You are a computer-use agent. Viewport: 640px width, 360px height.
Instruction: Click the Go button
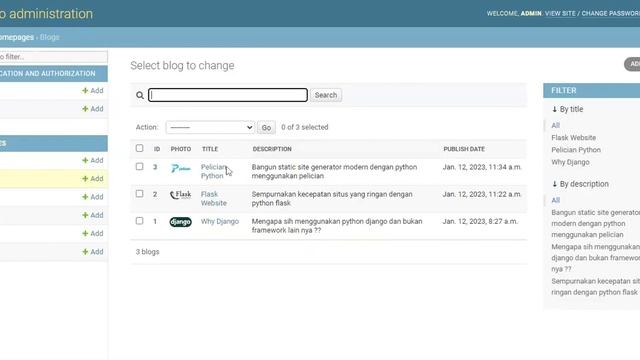coord(266,128)
